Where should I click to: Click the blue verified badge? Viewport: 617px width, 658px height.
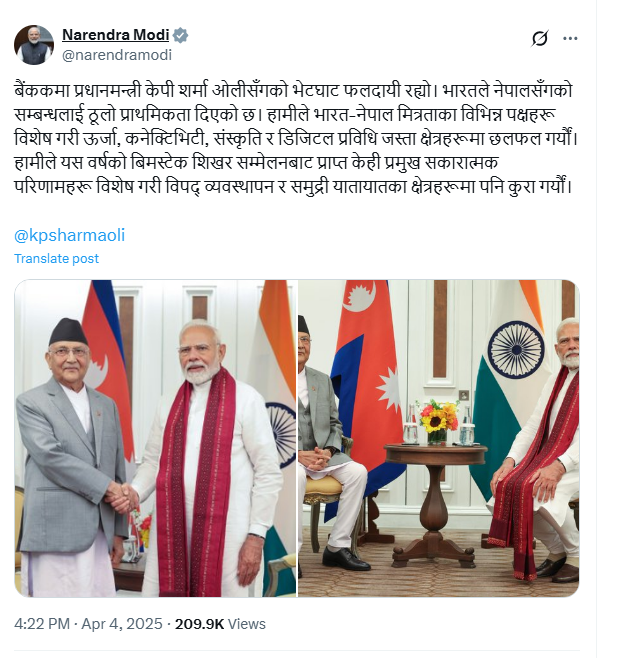pyautogui.click(x=180, y=35)
